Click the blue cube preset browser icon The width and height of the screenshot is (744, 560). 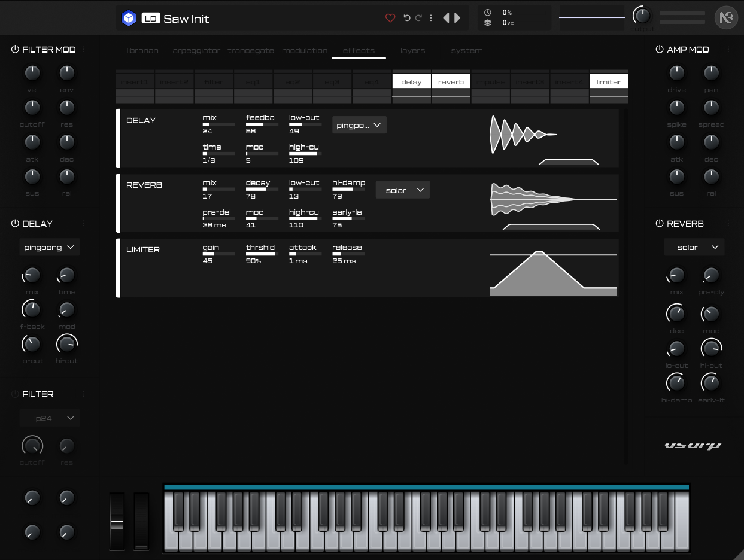pyautogui.click(x=129, y=19)
